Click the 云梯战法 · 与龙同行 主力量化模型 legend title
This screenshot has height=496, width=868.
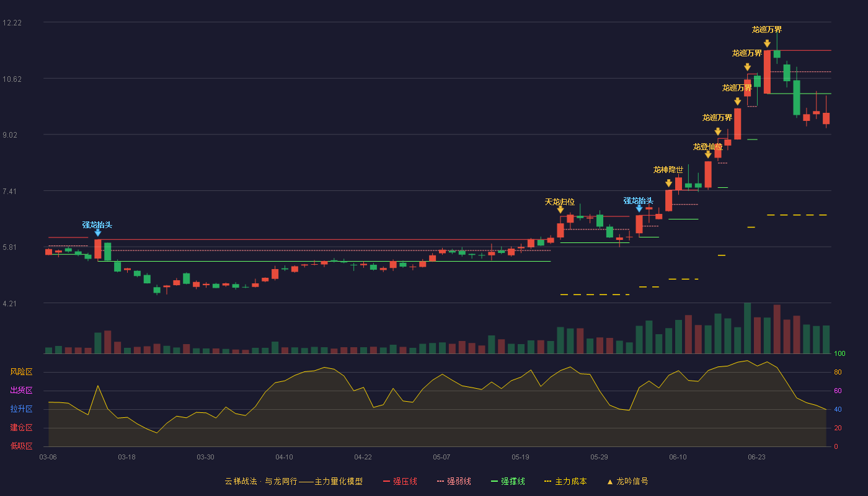pyautogui.click(x=293, y=481)
